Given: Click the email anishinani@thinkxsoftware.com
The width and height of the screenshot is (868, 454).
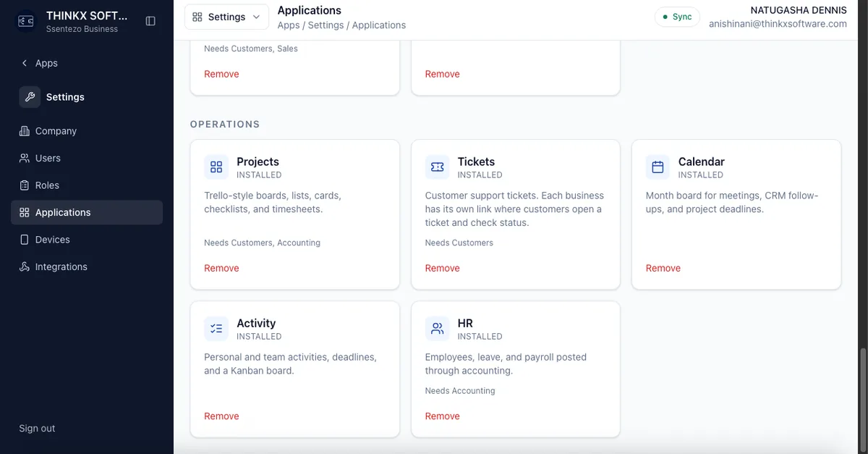Looking at the screenshot, I should (778, 23).
